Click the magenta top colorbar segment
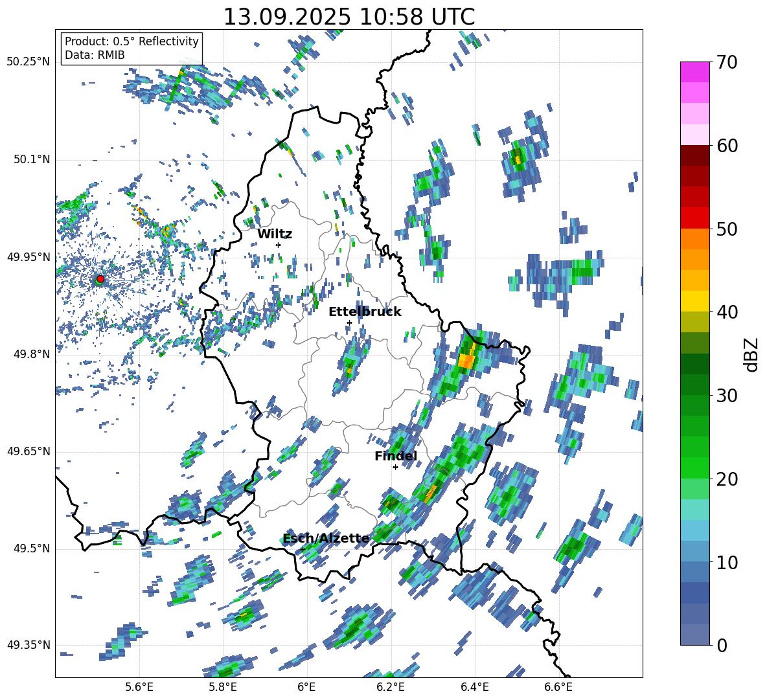 coord(694,72)
